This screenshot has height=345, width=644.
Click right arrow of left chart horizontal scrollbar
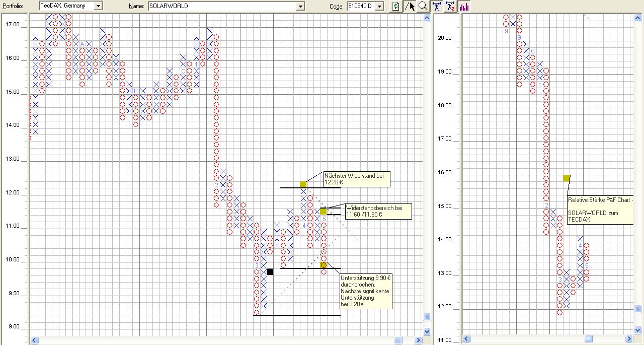tap(418, 340)
